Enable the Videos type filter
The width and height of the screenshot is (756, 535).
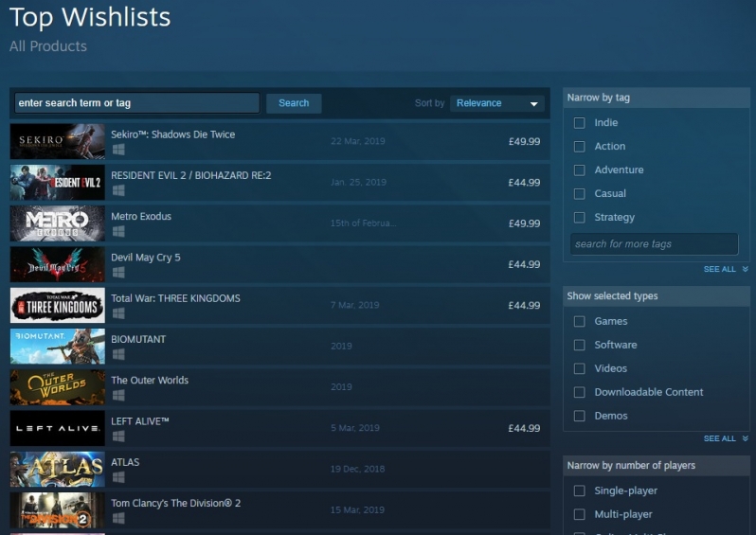pyautogui.click(x=580, y=368)
